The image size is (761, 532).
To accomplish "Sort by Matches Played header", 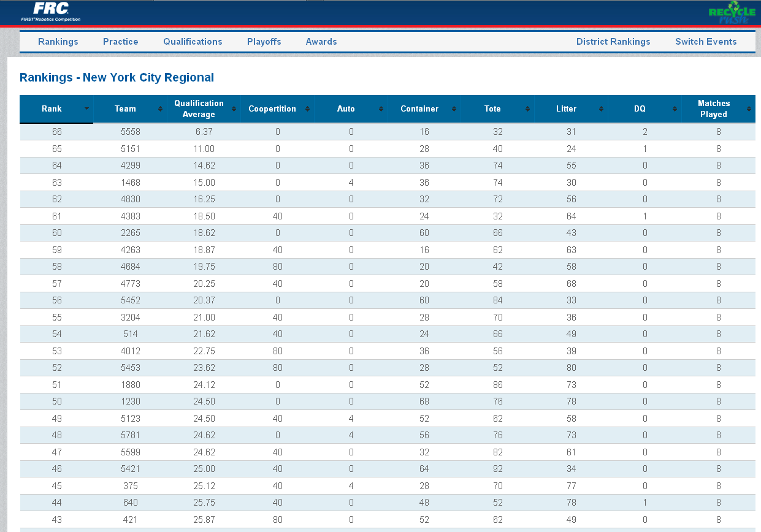I will 718,109.
